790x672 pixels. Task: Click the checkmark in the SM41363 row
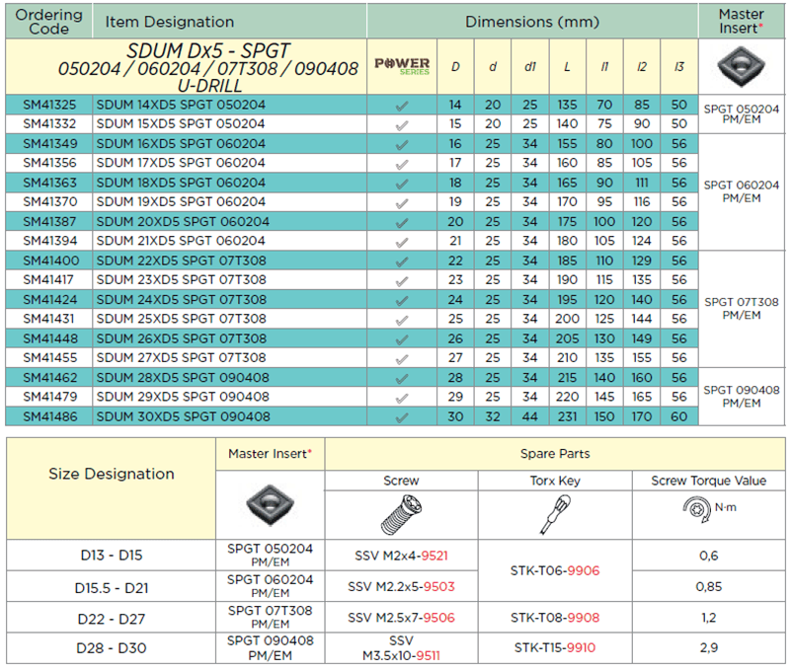coord(402,184)
